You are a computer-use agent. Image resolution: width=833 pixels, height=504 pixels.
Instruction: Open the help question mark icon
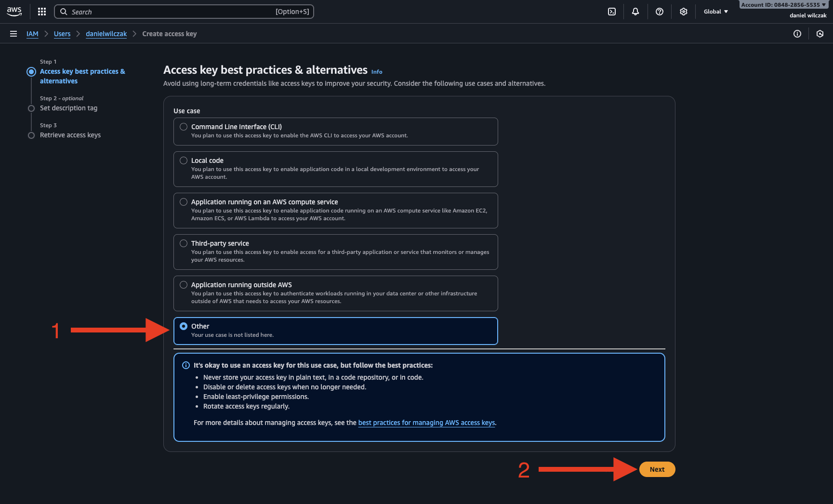click(x=660, y=12)
